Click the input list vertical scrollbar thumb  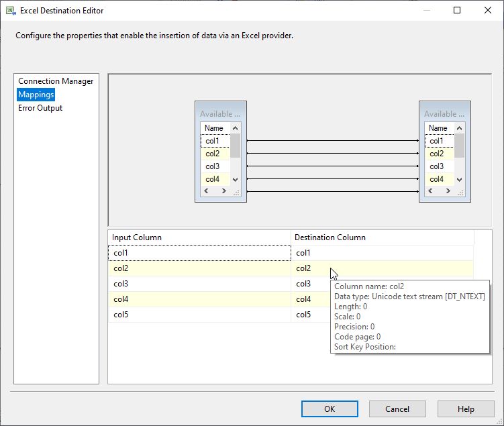pos(236,146)
